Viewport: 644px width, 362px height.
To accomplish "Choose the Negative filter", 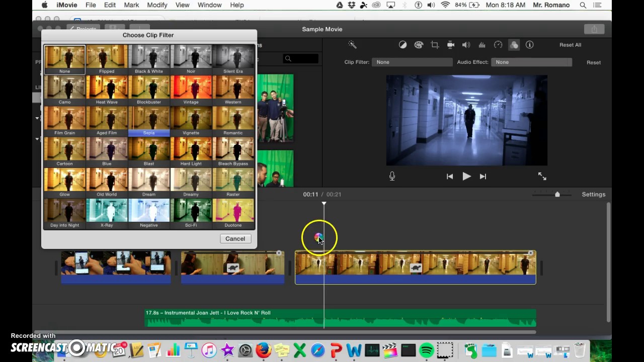I will point(149,214).
